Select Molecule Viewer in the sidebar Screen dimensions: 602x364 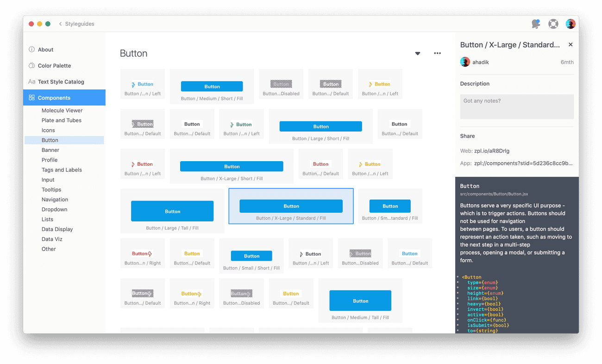click(x=62, y=111)
